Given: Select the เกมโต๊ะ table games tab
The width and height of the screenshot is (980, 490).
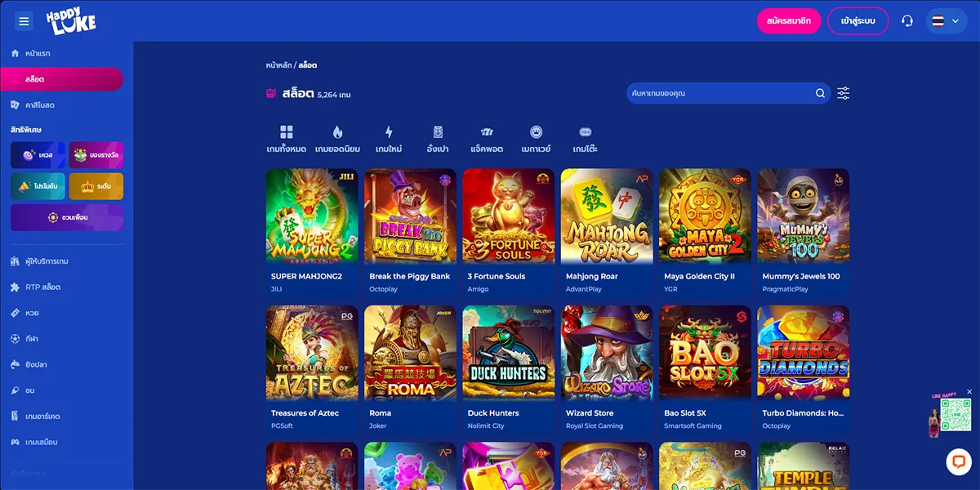Looking at the screenshot, I should (585, 139).
